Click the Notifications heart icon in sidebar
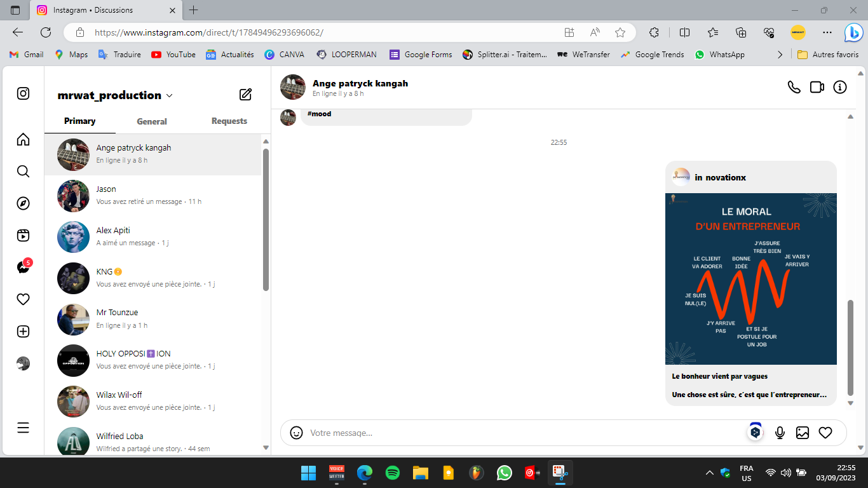 coord(23,299)
